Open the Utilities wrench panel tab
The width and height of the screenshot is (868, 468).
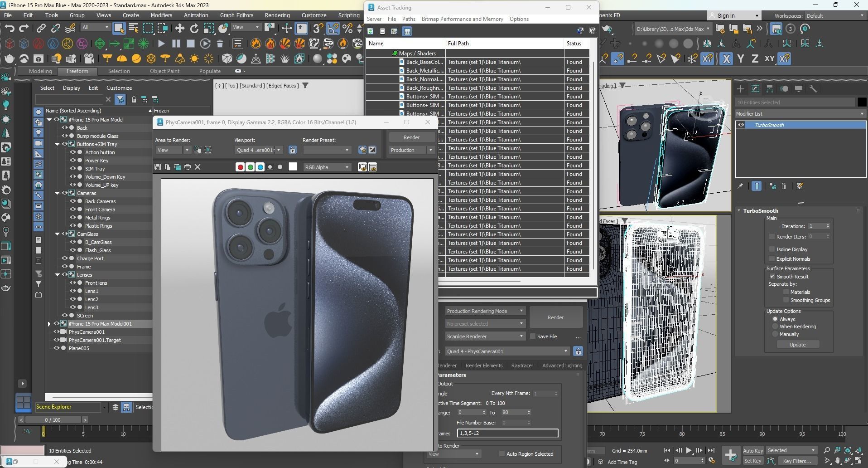coord(813,89)
